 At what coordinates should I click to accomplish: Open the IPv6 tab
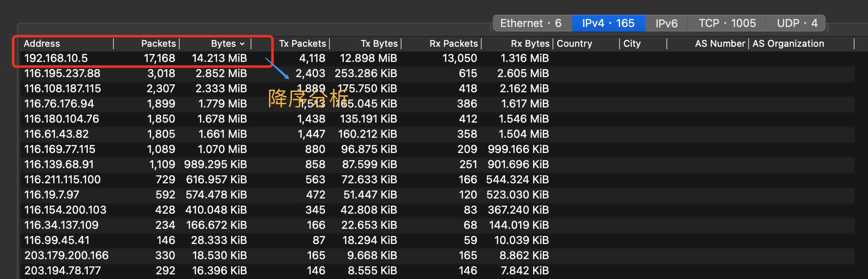coord(666,23)
